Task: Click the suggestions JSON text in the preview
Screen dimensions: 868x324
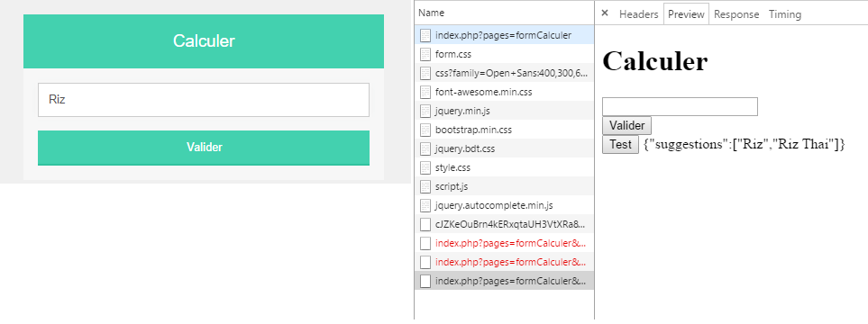Action: click(745, 144)
